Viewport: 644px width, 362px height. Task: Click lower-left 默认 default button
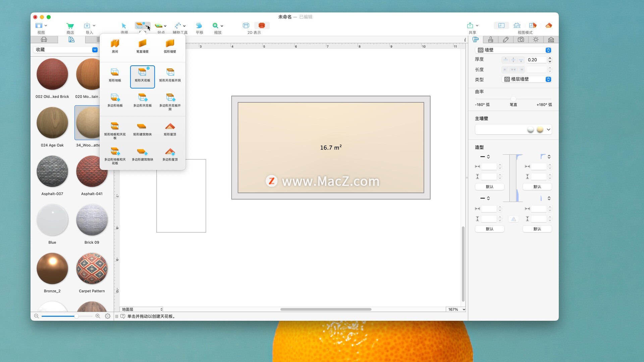(490, 229)
